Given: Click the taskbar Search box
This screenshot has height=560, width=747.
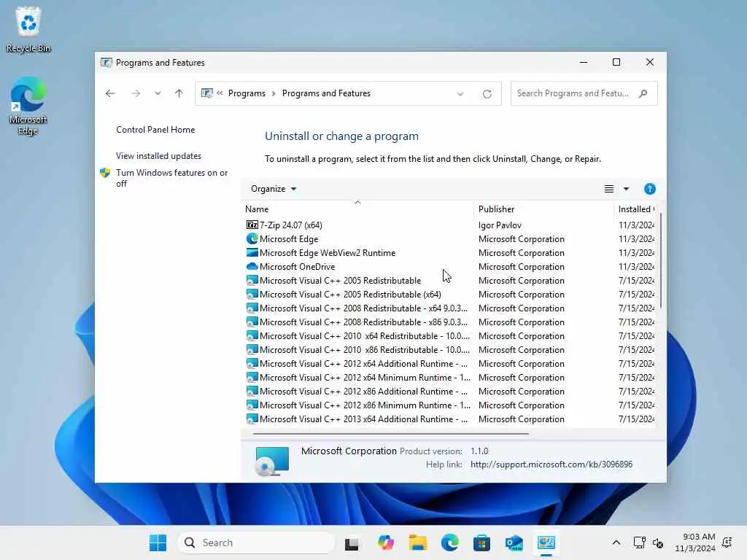Looking at the screenshot, I should click(x=256, y=542).
